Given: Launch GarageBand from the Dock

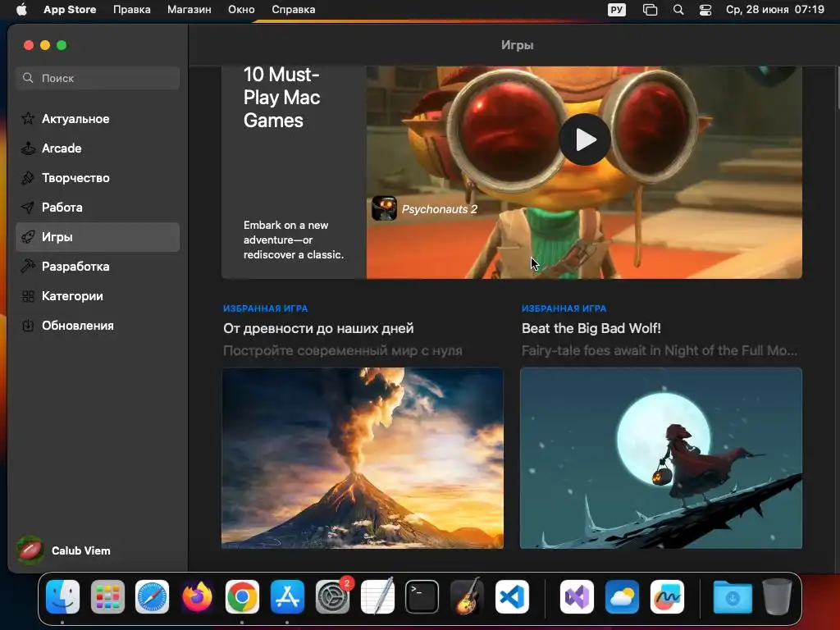Looking at the screenshot, I should 467,596.
